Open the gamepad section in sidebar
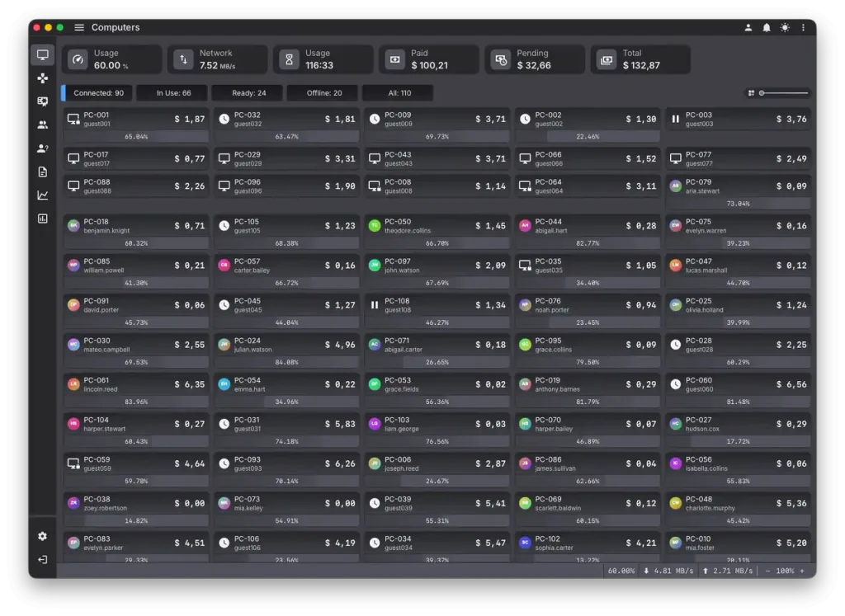 (x=43, y=78)
